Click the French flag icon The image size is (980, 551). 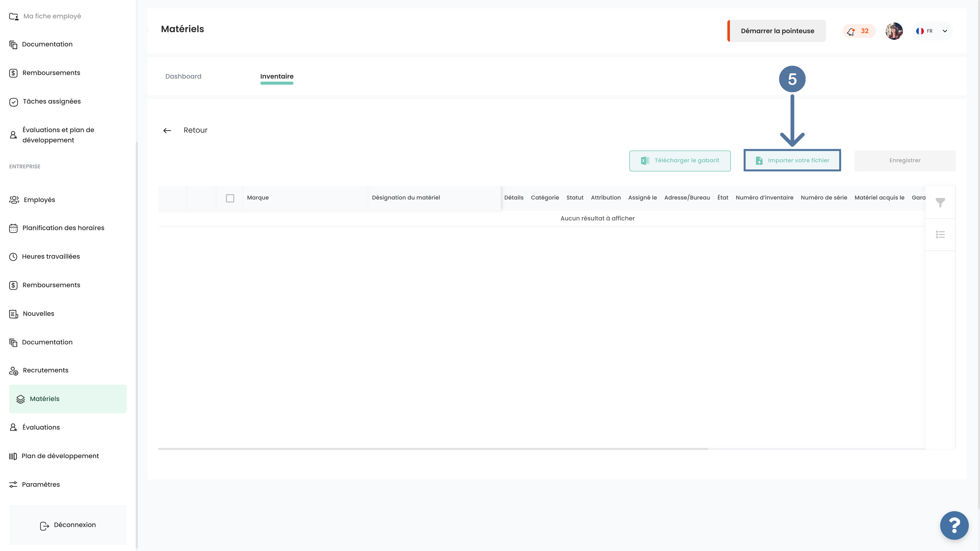(920, 31)
